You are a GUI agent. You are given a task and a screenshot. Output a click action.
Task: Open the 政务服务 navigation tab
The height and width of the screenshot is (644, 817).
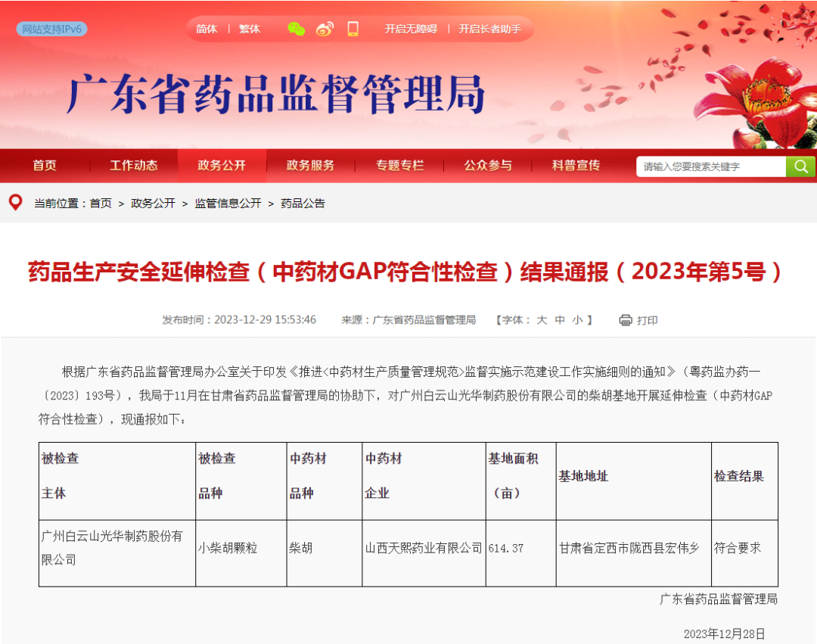pos(310,166)
